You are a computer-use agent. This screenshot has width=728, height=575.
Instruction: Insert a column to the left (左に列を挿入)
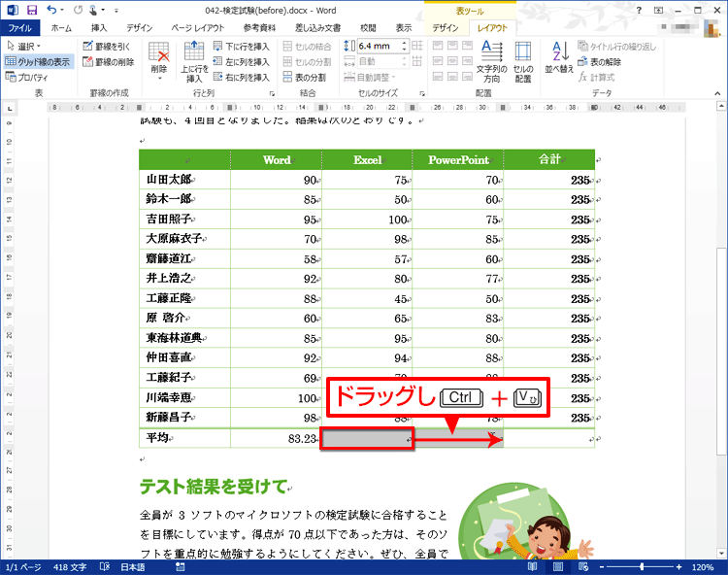coord(242,61)
